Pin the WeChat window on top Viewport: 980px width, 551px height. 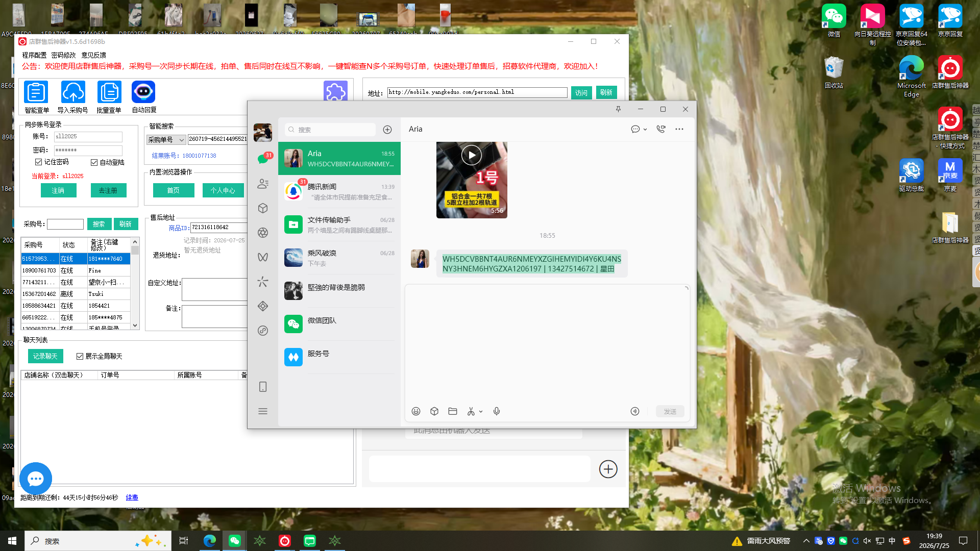coord(618,109)
